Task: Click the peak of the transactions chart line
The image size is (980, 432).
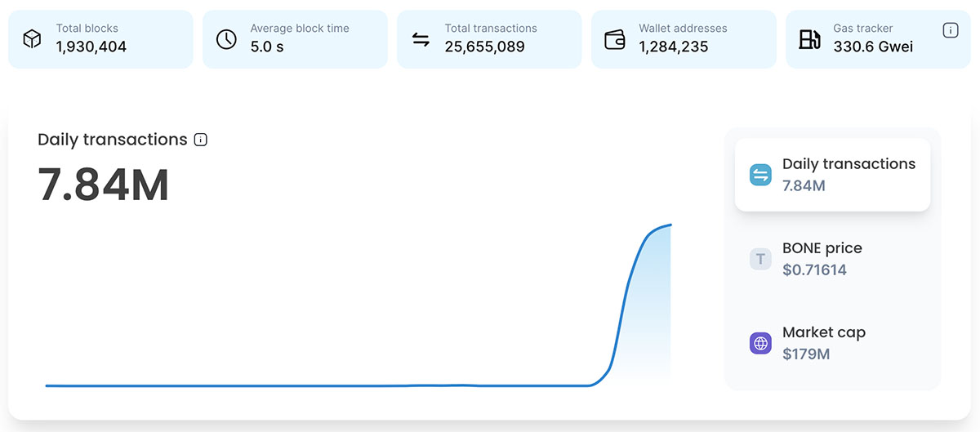Action: point(670,225)
